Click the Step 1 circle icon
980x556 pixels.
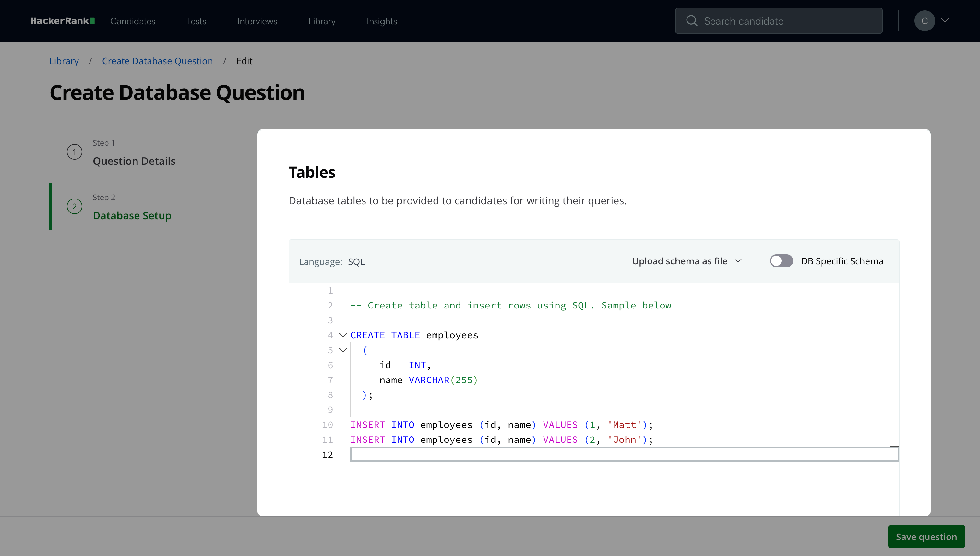(x=75, y=152)
